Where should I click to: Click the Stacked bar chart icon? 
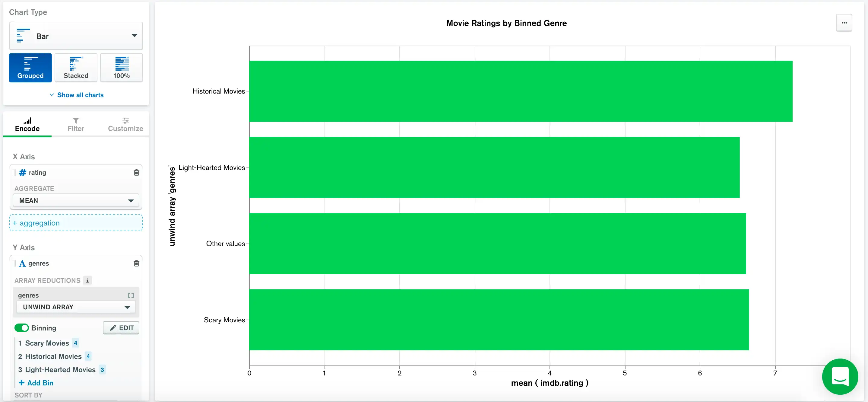[75, 66]
